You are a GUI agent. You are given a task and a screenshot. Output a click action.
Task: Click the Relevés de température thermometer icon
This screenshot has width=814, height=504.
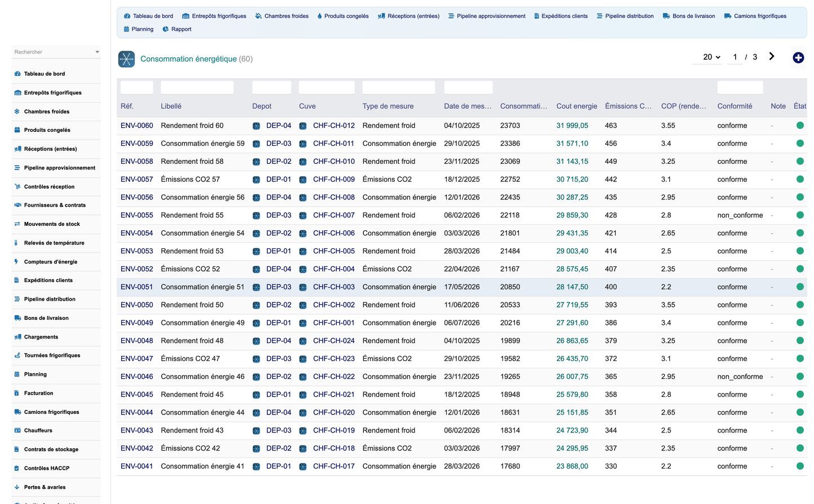pyautogui.click(x=16, y=243)
